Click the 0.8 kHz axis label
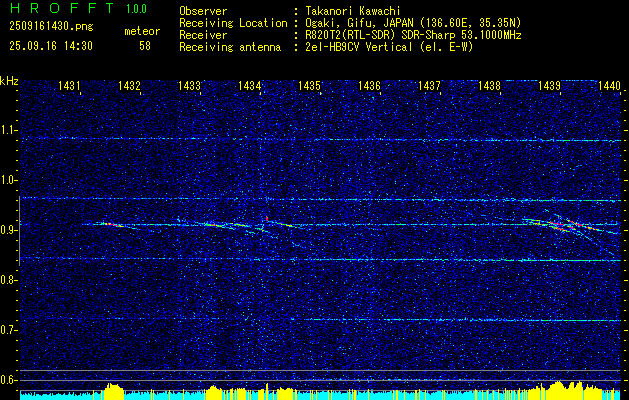Screen dimensions: 629x400 (x=9, y=280)
